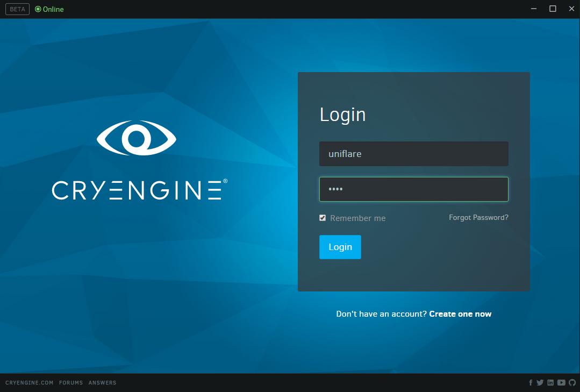The height and width of the screenshot is (392, 580).
Task: Open the ANSWERS footer link
Action: (x=103, y=383)
